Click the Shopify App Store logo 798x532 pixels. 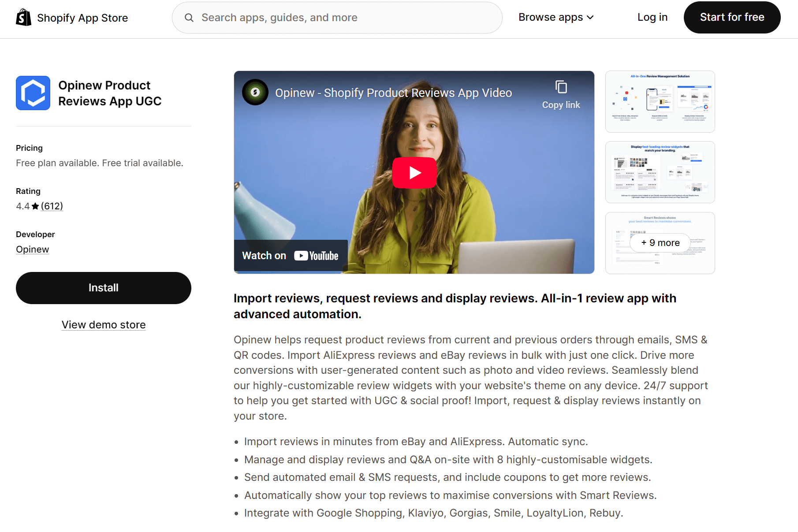[72, 18]
